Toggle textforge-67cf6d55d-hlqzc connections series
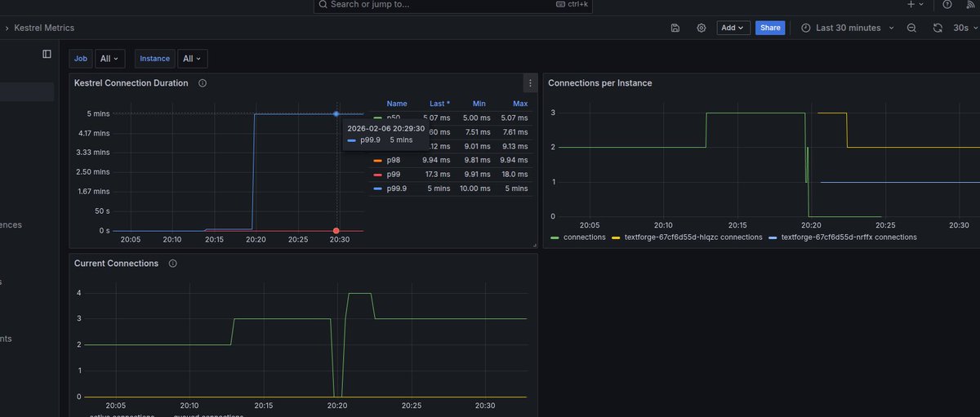Screen dimensions: 980x417 [693, 237]
